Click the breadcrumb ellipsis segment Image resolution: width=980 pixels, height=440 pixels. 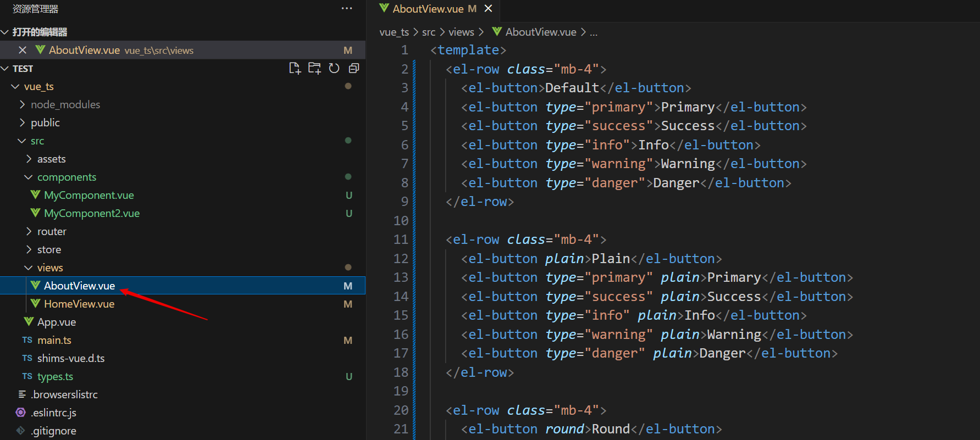point(594,32)
